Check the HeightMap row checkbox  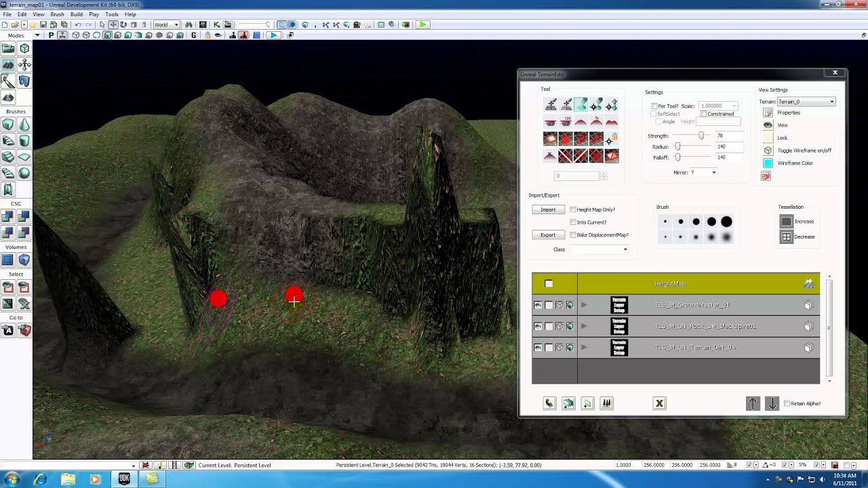coord(549,283)
